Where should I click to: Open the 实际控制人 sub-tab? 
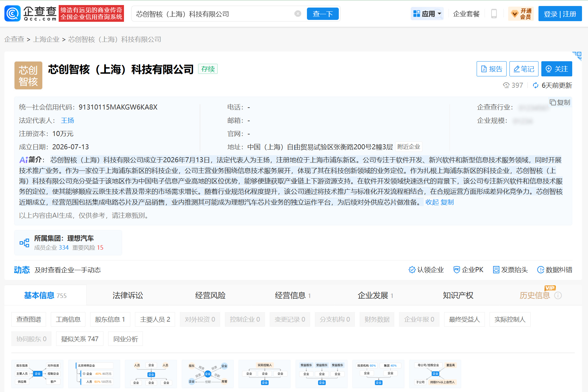[510, 319]
